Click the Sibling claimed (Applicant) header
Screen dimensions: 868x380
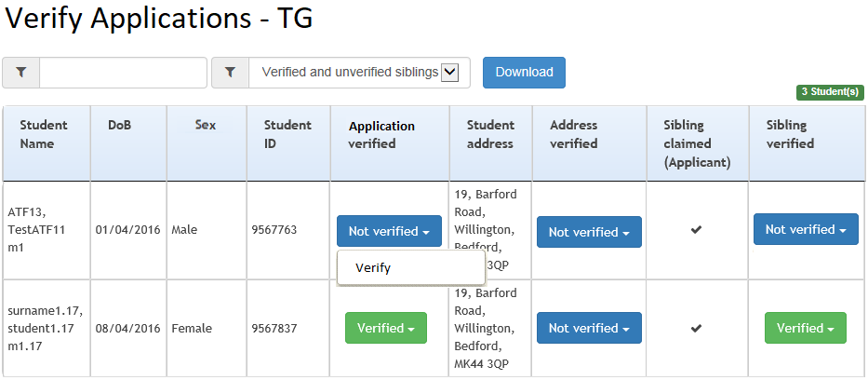698,144
